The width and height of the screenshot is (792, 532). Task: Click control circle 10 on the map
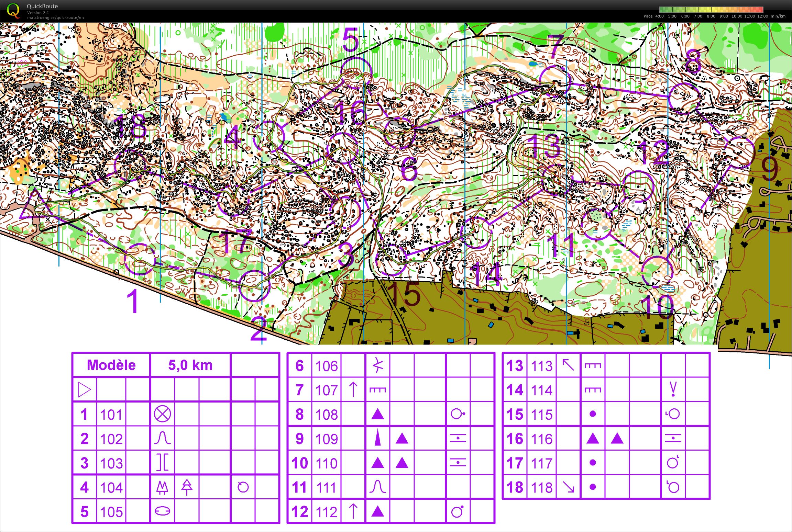click(657, 272)
